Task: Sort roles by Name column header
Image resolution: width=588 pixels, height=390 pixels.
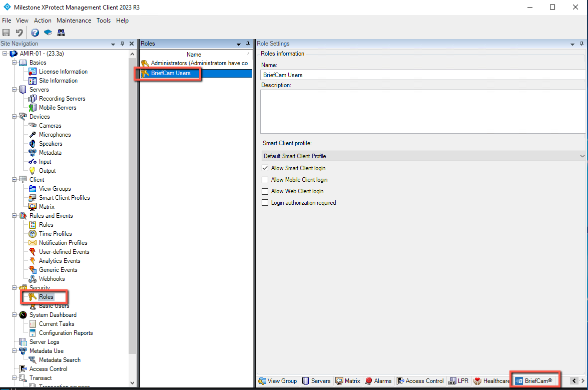Action: pos(194,55)
